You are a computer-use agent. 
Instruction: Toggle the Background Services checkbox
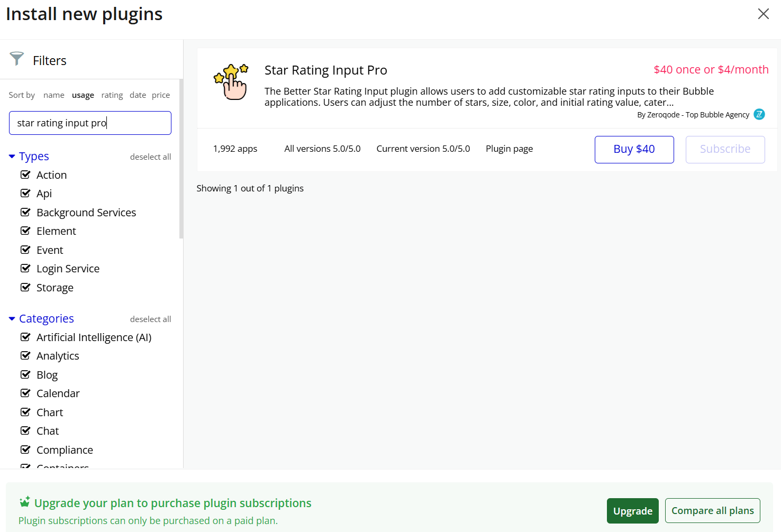coord(25,212)
